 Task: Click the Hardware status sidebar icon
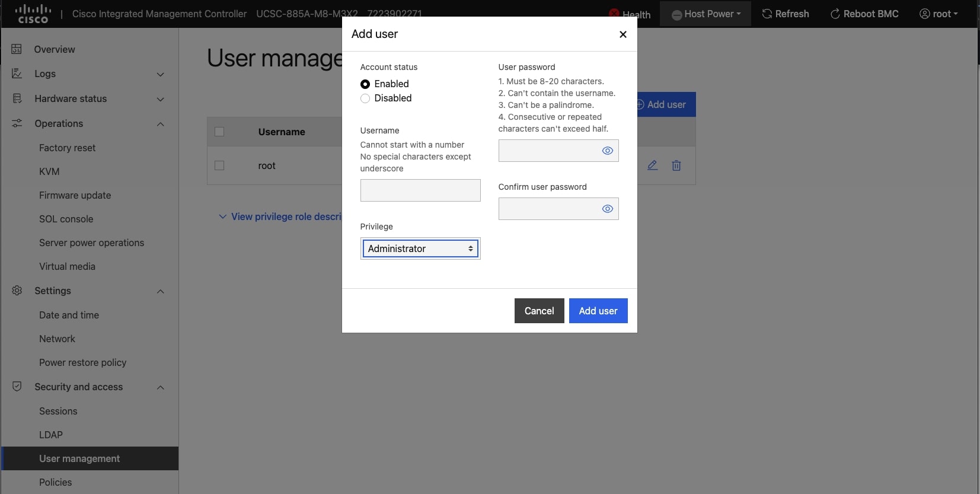(x=17, y=98)
